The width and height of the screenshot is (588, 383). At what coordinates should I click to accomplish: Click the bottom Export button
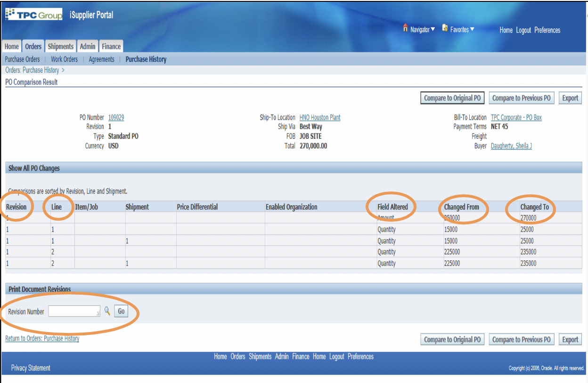pos(570,340)
